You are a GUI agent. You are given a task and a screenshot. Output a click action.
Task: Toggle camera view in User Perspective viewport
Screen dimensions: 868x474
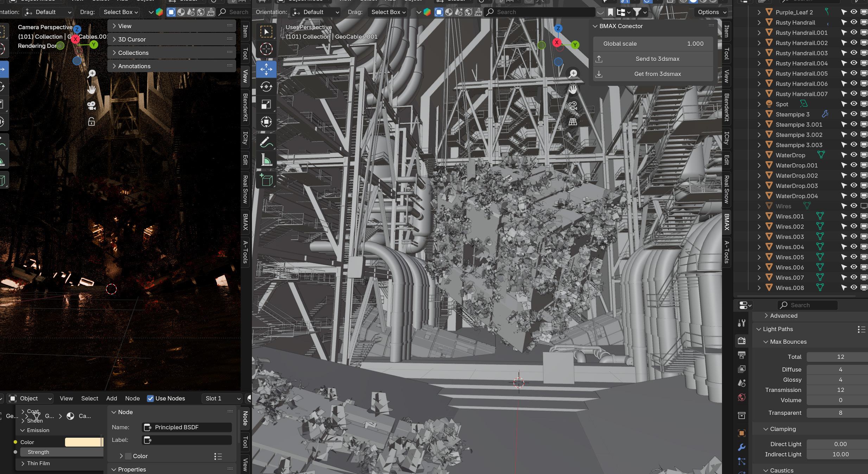(573, 106)
